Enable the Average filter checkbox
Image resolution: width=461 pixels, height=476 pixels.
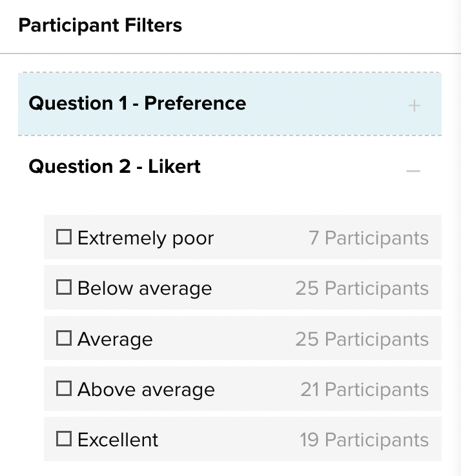(x=64, y=338)
